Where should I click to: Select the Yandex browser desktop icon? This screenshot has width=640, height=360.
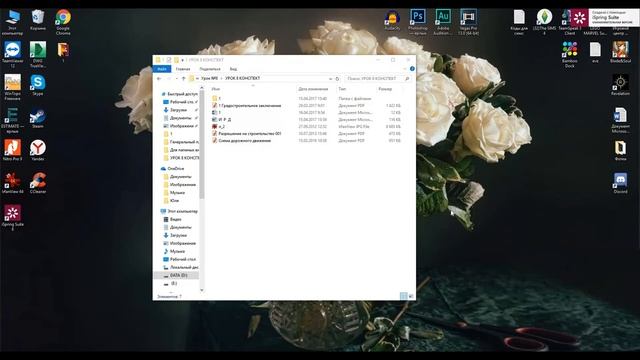tap(38, 150)
